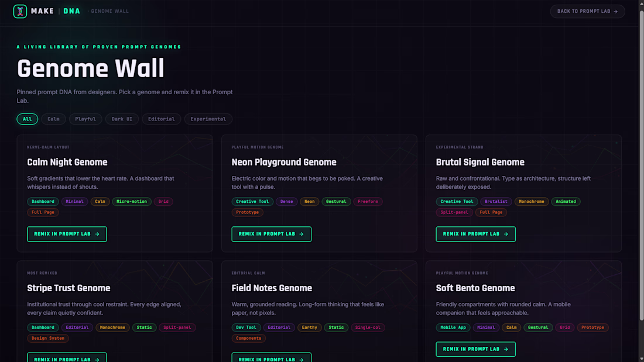Click Minimal tag on Soft Bento card
644x362 pixels.
(486, 327)
